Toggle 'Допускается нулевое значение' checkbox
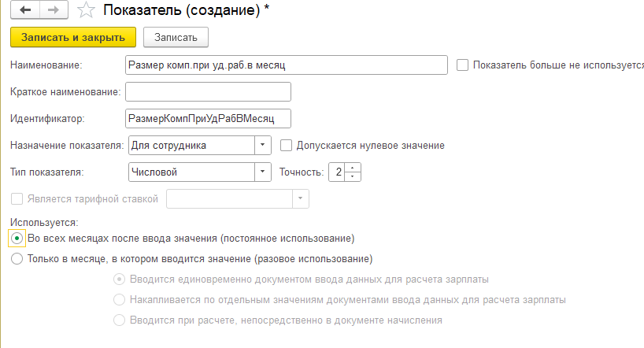 [286, 145]
